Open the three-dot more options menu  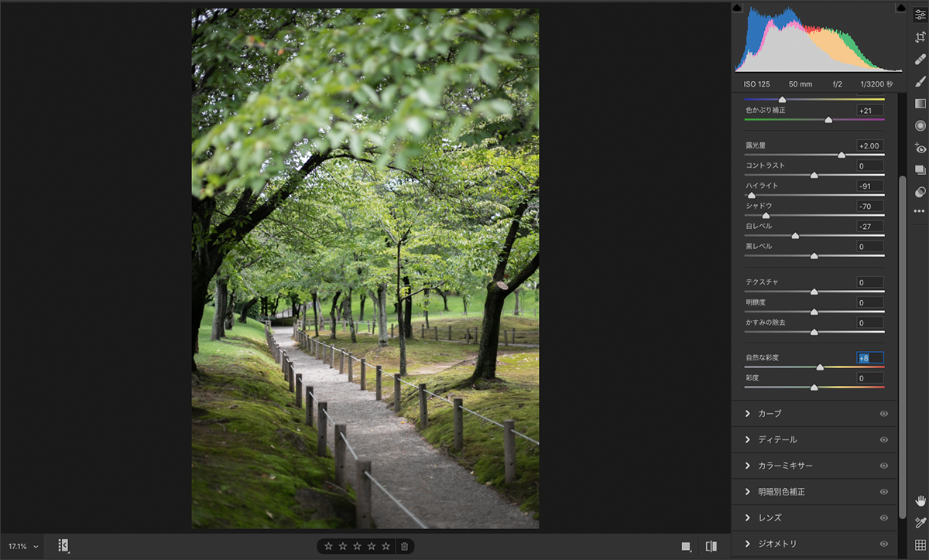pyautogui.click(x=919, y=211)
